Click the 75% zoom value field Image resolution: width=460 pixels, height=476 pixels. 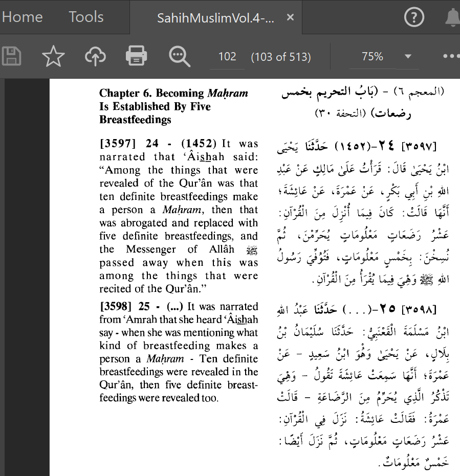point(372,56)
